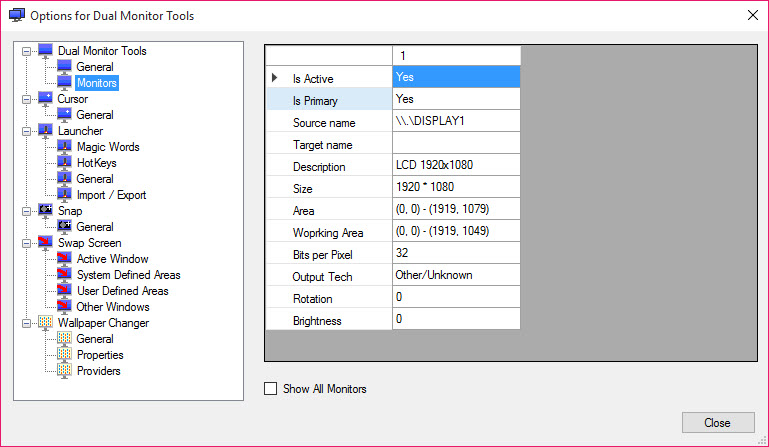
Task: Click the System Defined Areas icon
Action: (x=64, y=275)
